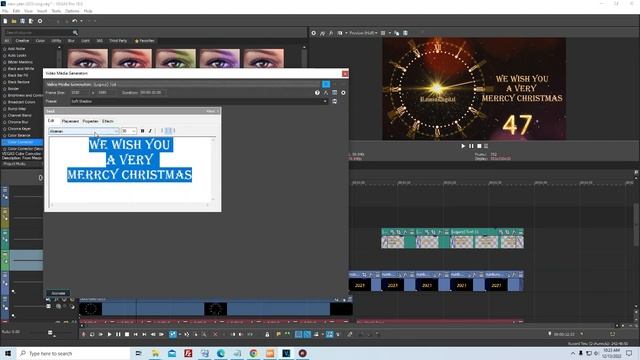Click the Animate button
This screenshot has height=360, width=640.
click(x=58, y=293)
